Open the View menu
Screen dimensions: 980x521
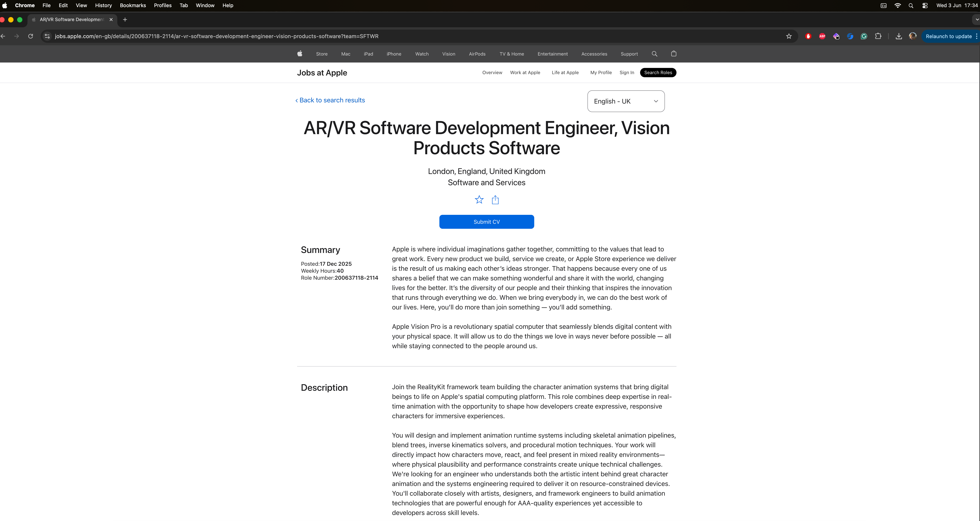tap(81, 5)
